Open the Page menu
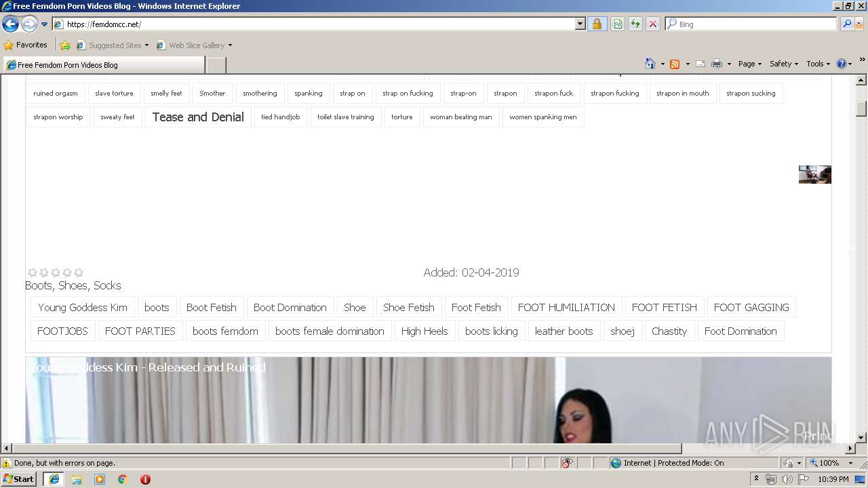 (x=750, y=64)
